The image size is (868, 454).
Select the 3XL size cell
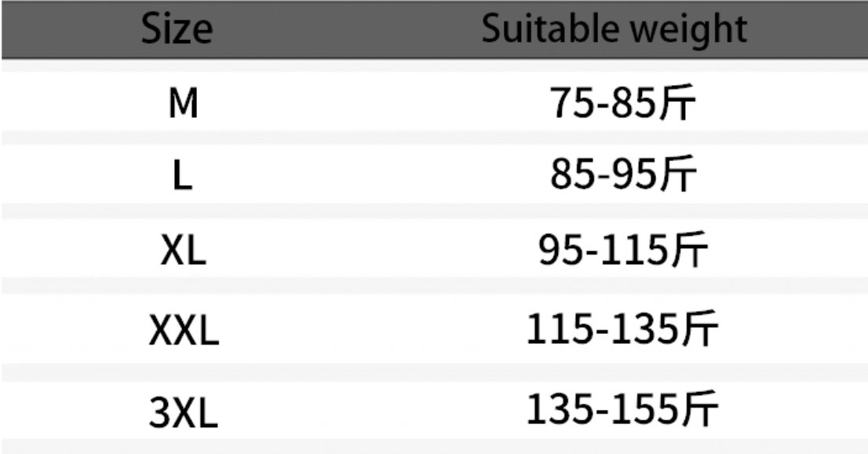pyautogui.click(x=183, y=412)
